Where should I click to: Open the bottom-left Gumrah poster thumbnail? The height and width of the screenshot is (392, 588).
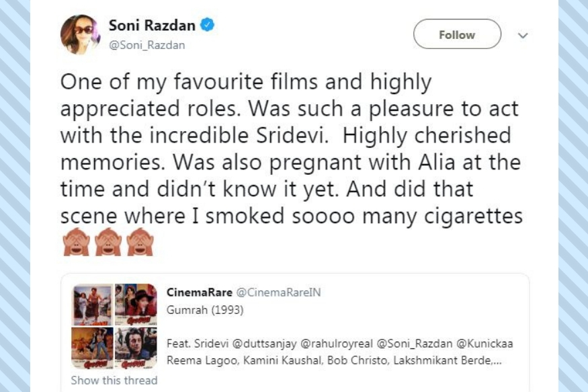point(92,348)
